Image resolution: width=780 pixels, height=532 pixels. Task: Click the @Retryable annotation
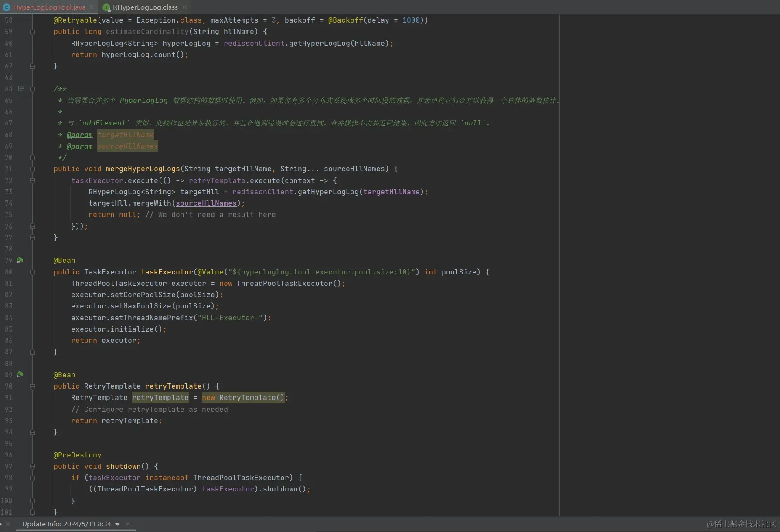tap(75, 20)
